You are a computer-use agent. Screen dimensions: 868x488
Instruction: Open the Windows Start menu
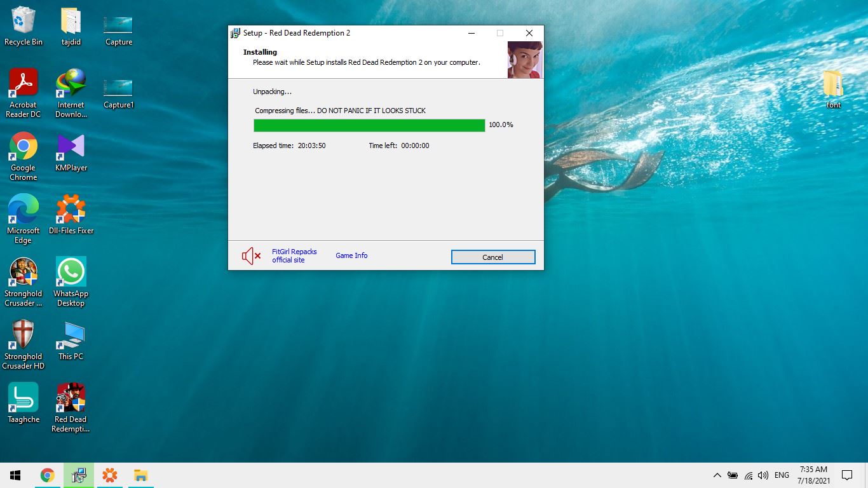[x=15, y=475]
